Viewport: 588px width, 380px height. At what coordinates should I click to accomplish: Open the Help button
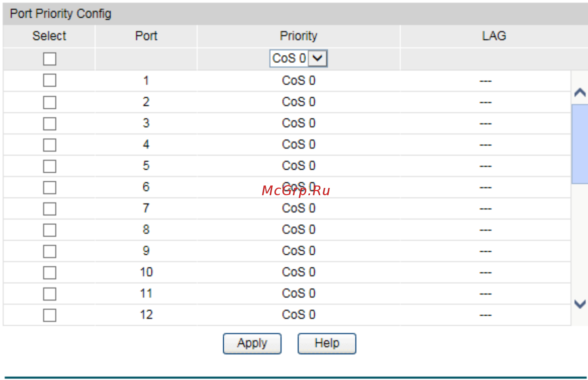click(327, 343)
